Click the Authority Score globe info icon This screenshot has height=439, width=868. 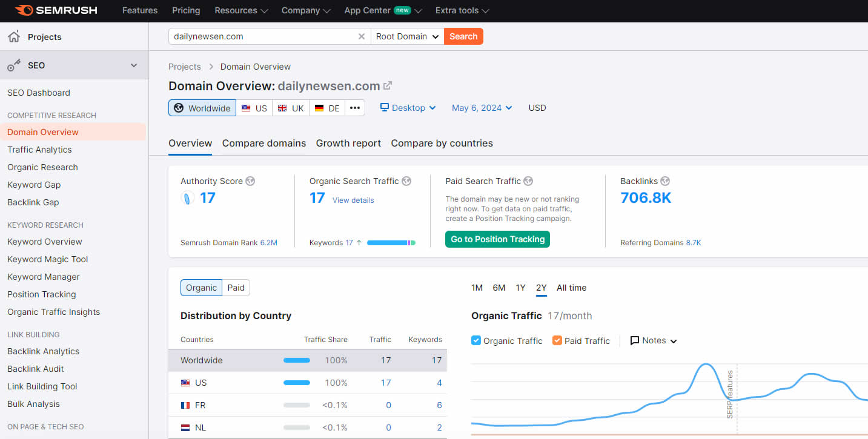(x=250, y=181)
